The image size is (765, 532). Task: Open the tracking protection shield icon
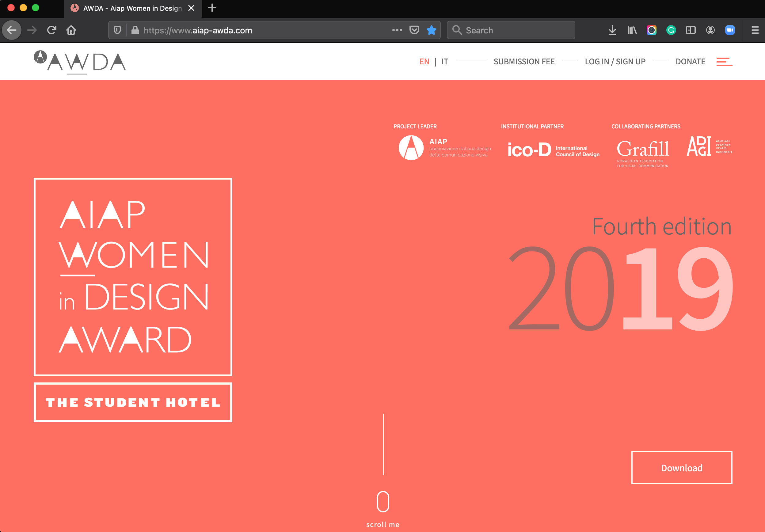coord(117,30)
